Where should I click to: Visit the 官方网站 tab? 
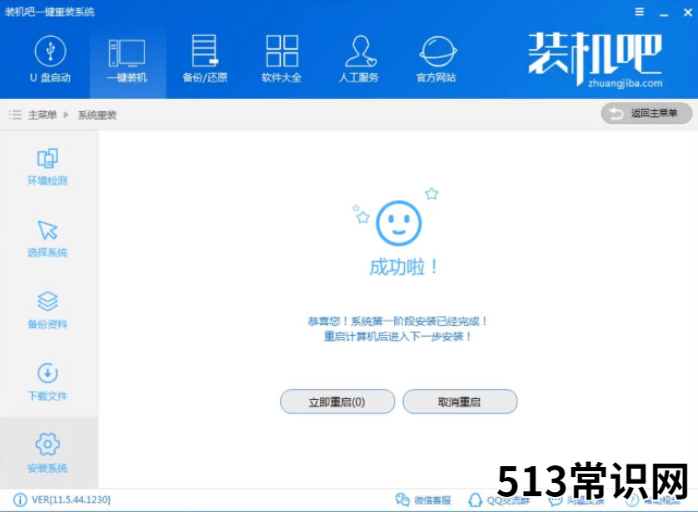point(437,60)
